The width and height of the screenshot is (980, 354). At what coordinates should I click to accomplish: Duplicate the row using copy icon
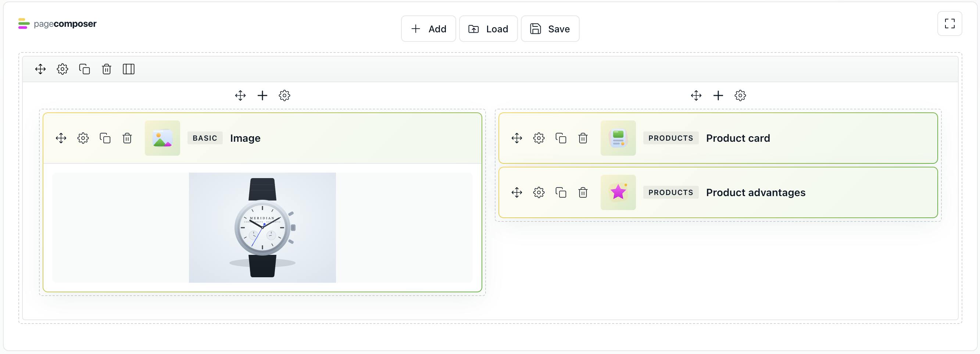pos(85,69)
